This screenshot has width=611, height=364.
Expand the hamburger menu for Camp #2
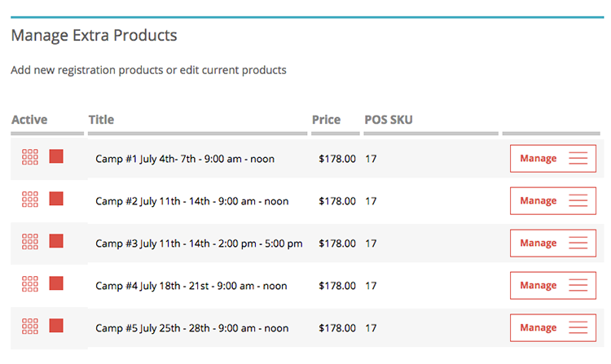tap(578, 201)
